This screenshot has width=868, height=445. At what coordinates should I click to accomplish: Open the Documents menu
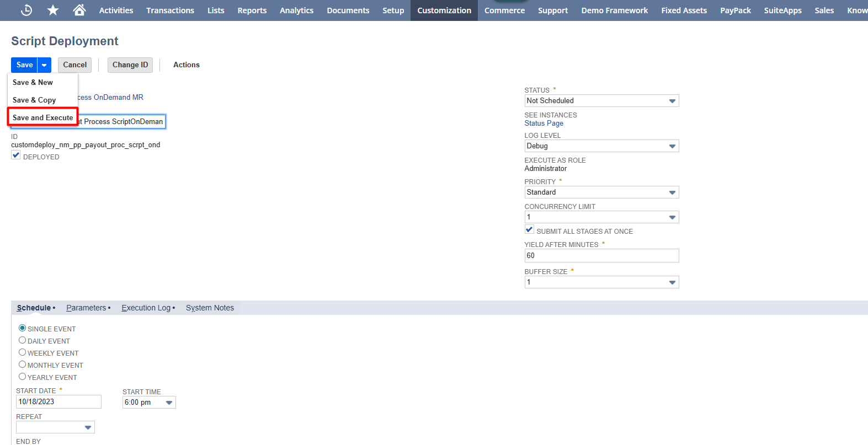[348, 10]
